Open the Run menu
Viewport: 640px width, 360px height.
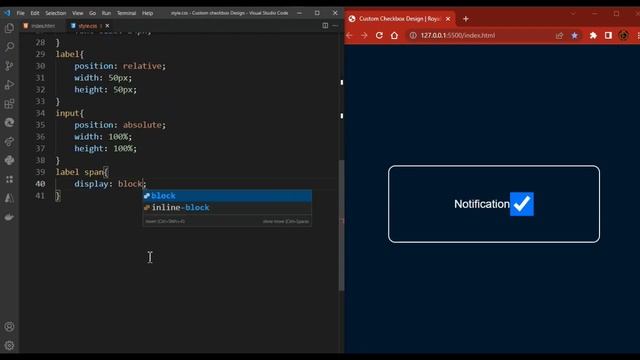[x=106, y=13]
